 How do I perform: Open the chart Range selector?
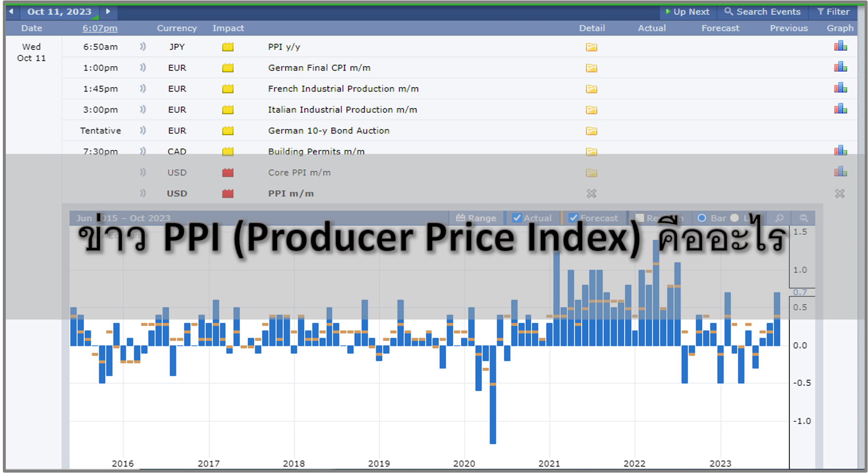[476, 218]
